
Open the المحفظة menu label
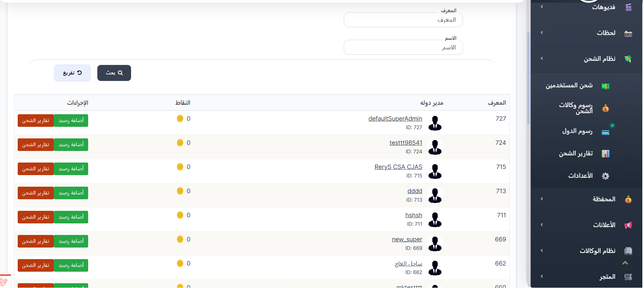604,199
